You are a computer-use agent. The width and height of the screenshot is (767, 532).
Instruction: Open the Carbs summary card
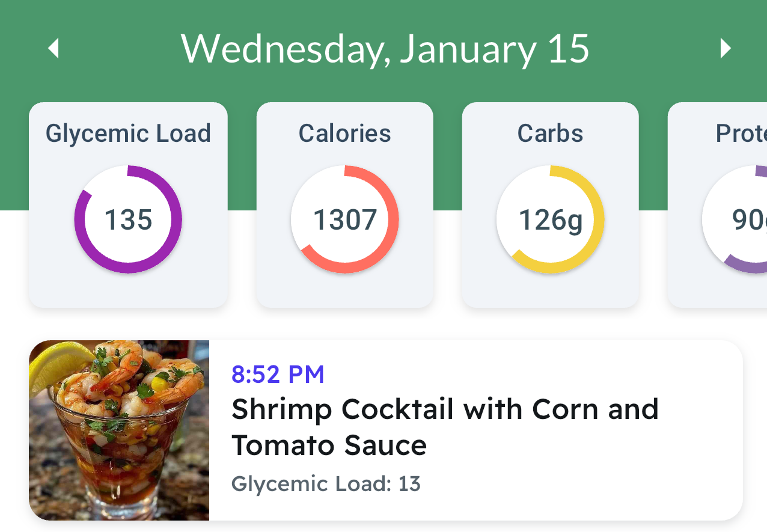pos(551,205)
